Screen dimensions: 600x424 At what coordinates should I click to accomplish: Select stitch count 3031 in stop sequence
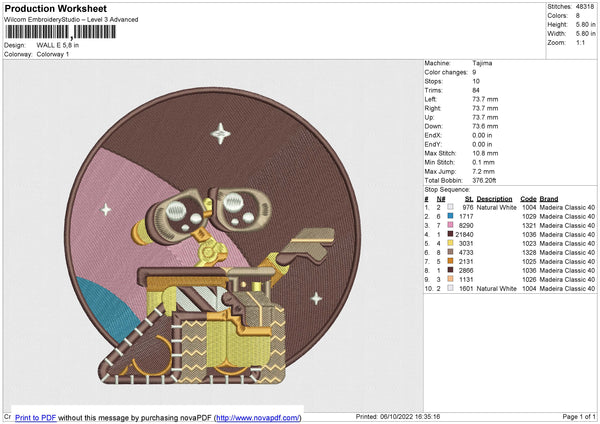tap(466, 243)
